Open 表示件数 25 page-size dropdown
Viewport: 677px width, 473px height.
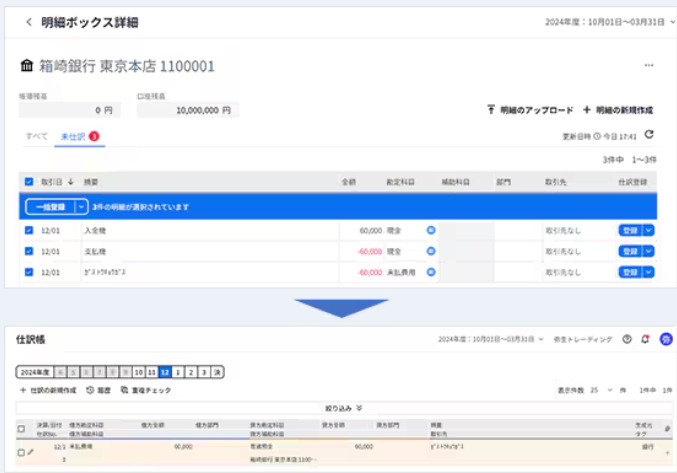click(x=601, y=390)
